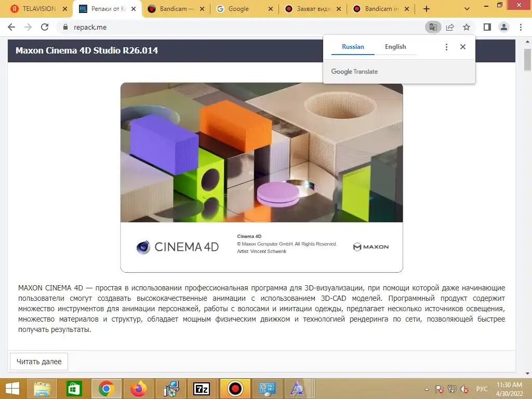Open the installer taskbar icon beside Firefox

point(170,389)
